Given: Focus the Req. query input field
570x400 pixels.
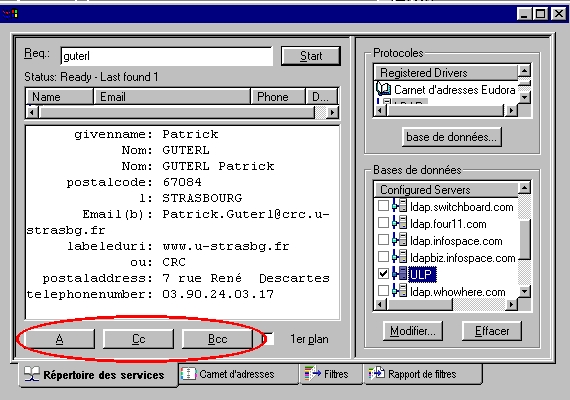Looking at the screenshot, I should click(166, 56).
